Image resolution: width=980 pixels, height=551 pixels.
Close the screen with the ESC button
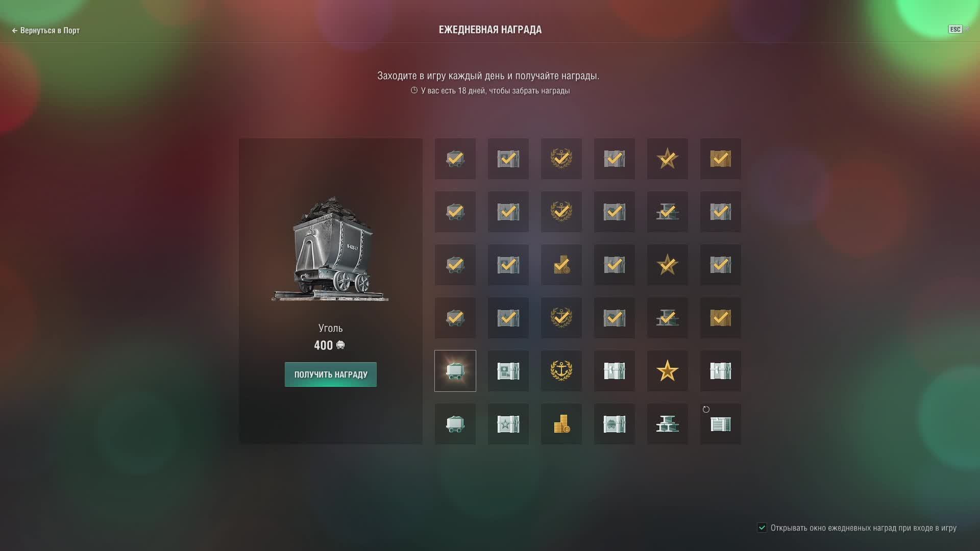pyautogui.click(x=955, y=29)
